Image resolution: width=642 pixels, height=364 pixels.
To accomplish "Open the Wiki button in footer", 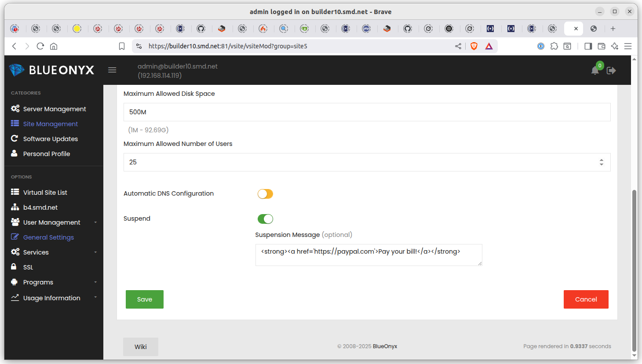I will tap(141, 347).
